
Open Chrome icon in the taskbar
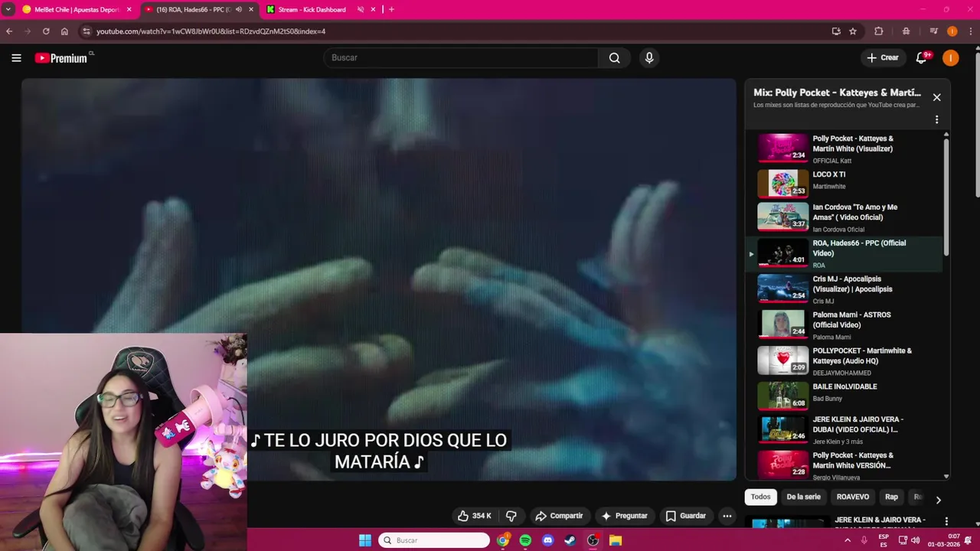tap(503, 540)
